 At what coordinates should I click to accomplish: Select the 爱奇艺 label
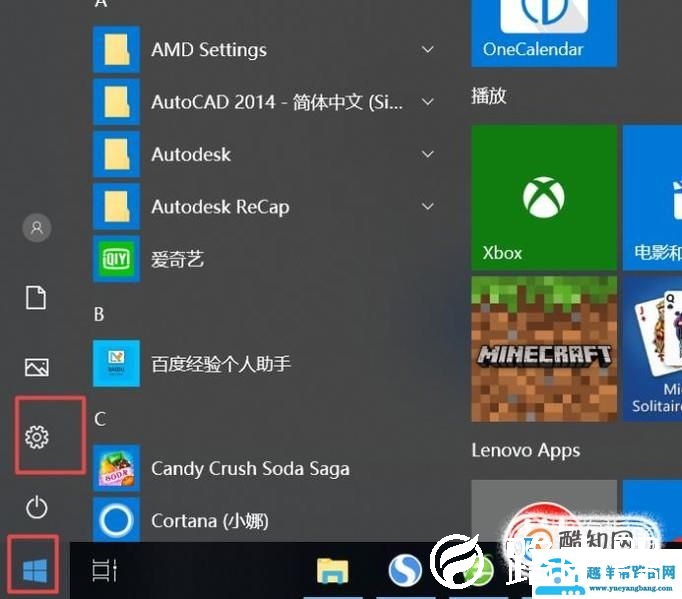coord(177,259)
